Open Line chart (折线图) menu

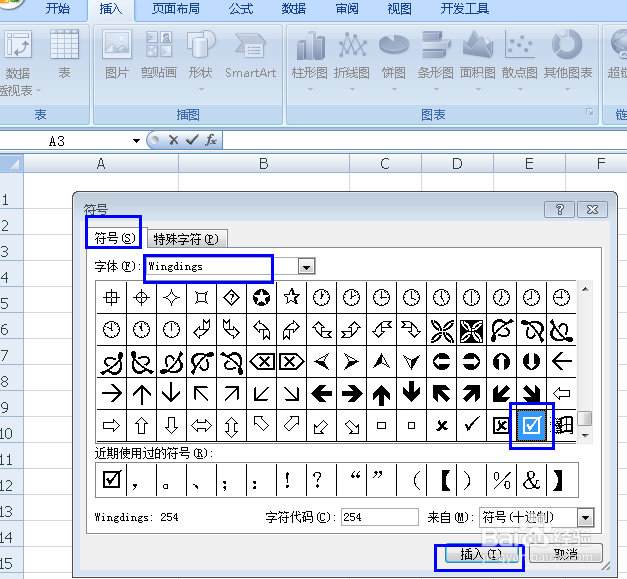pyautogui.click(x=352, y=45)
